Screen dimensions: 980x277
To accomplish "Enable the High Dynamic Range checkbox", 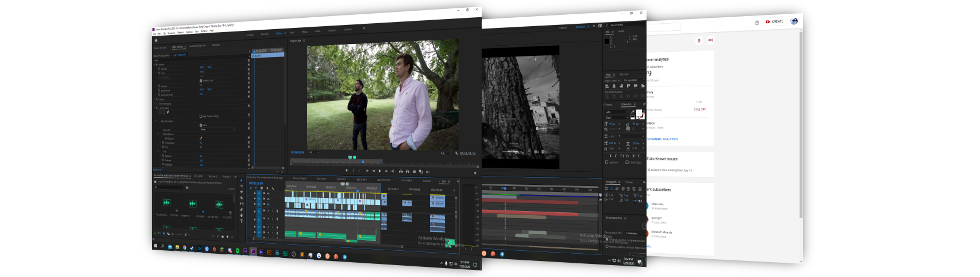I will pos(201,116).
